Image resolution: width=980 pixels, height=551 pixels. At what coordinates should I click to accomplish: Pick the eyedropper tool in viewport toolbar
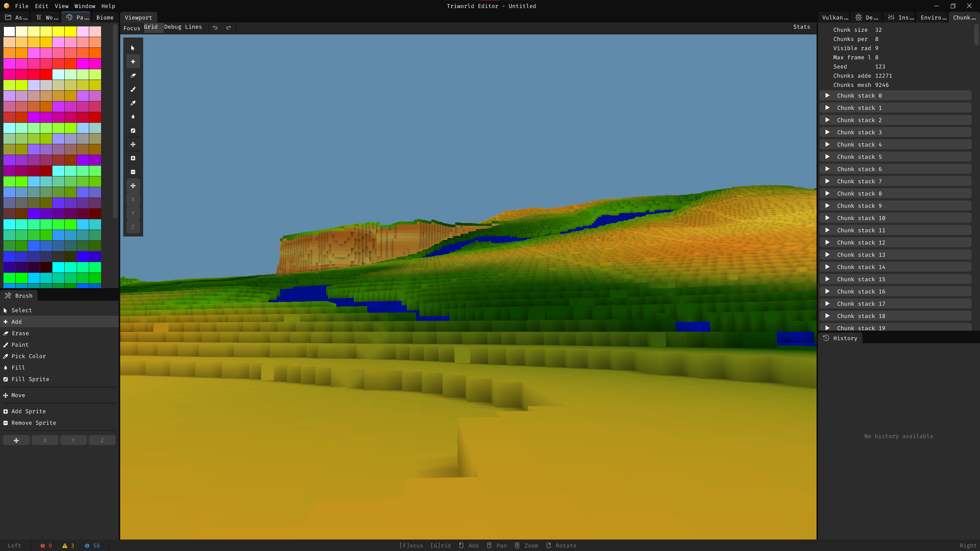point(133,103)
